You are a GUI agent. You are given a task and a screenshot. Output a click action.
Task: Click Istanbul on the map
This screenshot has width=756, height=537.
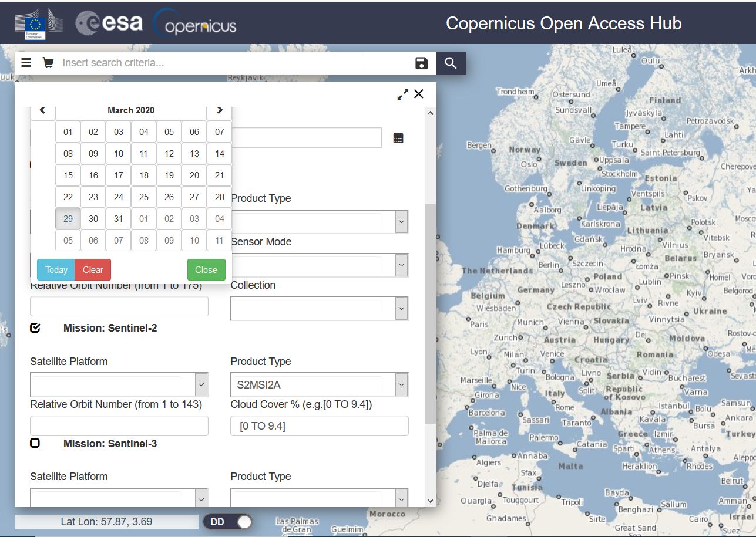pyautogui.click(x=674, y=406)
